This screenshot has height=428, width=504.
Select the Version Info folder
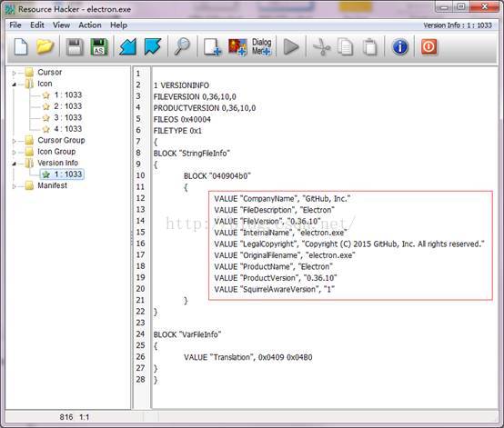coord(57,163)
